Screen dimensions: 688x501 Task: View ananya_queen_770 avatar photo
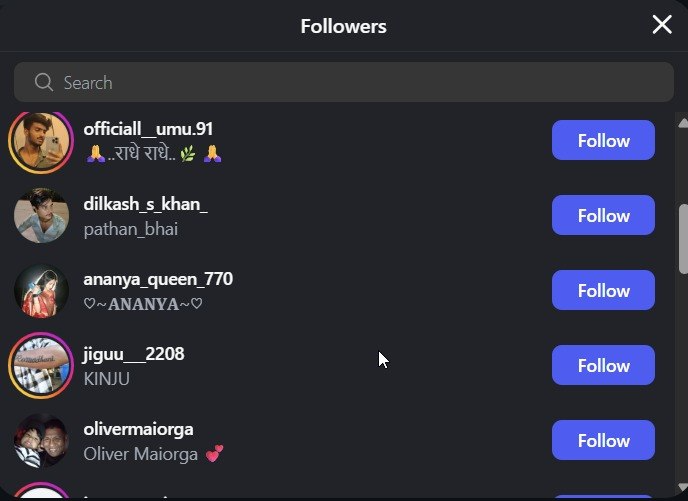click(x=41, y=290)
